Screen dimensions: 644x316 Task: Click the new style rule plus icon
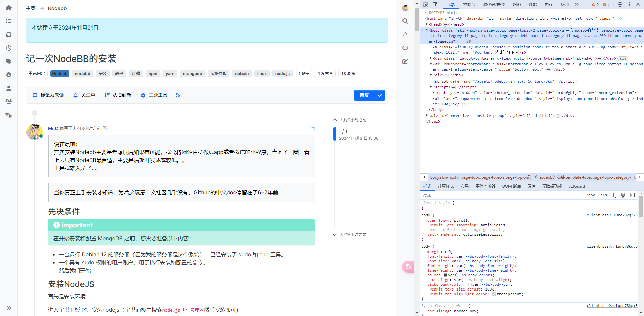click(614, 195)
